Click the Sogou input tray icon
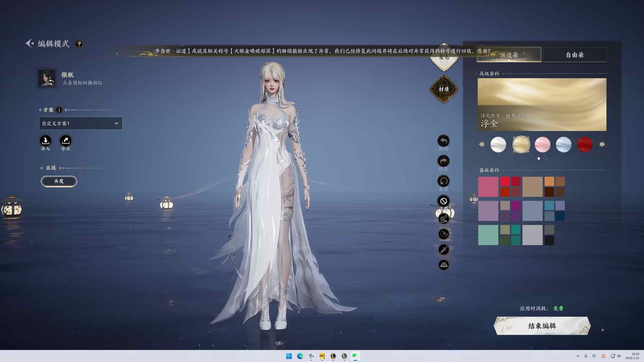644x362 pixels. pos(603,356)
